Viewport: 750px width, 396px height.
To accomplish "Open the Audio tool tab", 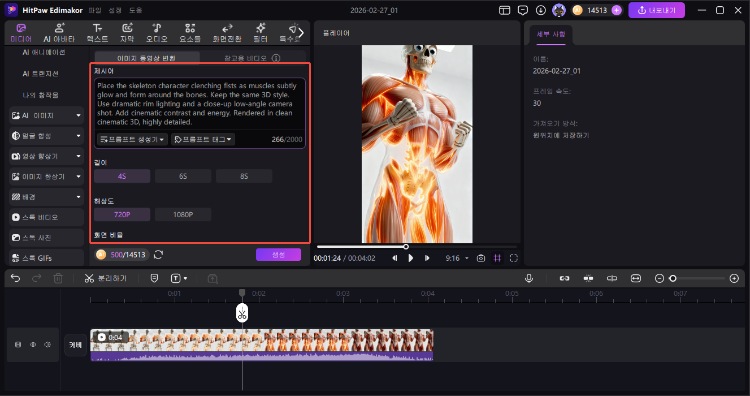I will pos(157,33).
